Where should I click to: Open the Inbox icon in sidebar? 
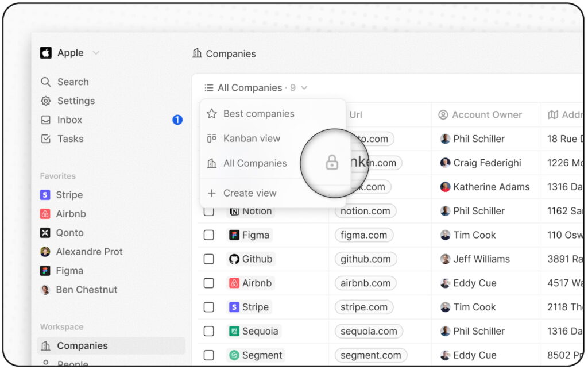[46, 120]
